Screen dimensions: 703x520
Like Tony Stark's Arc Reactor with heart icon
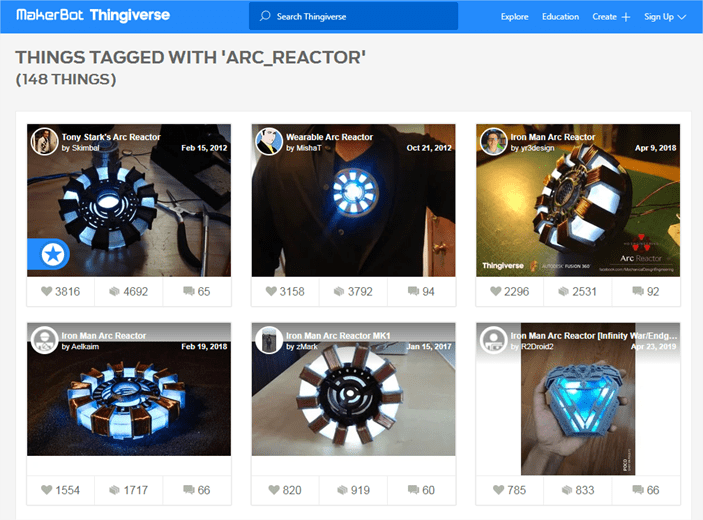coord(47,291)
